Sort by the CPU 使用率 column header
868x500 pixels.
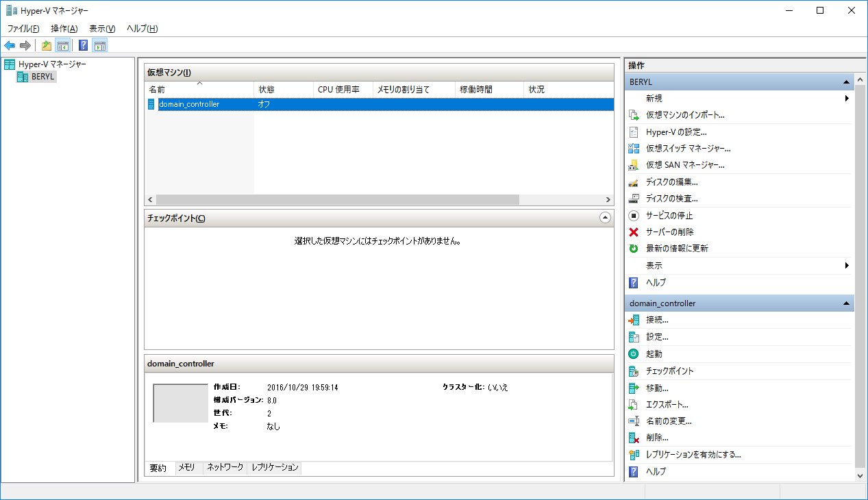point(343,90)
